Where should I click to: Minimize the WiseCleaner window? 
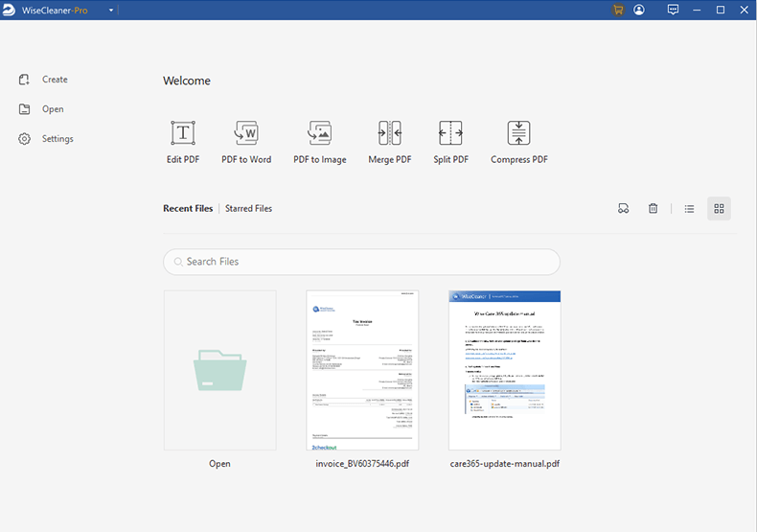point(697,10)
